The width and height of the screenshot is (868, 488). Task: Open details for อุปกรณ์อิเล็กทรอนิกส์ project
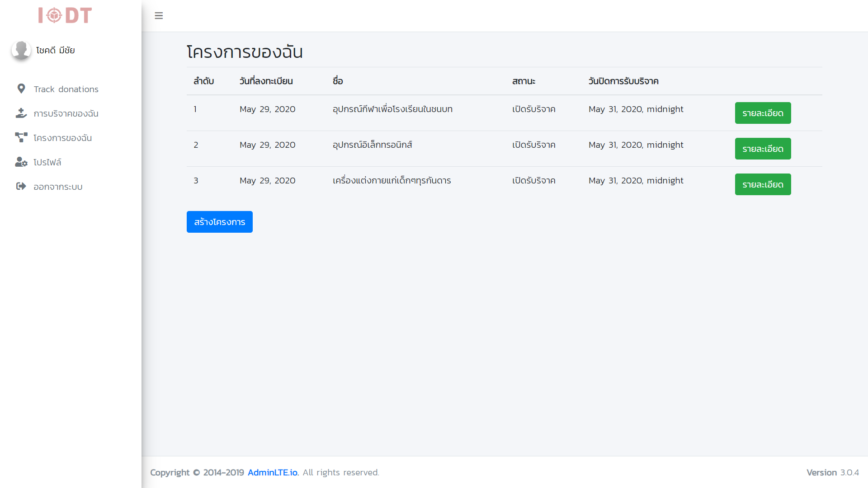[763, 149]
